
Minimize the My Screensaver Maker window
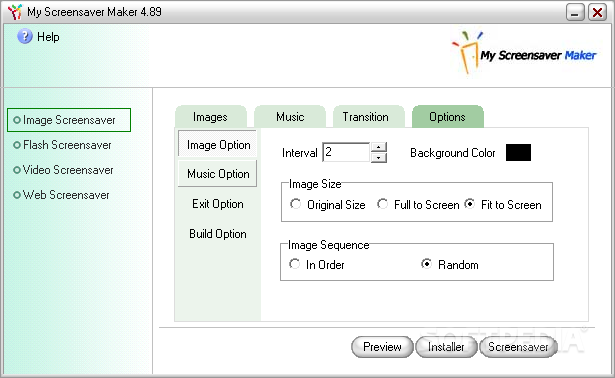click(575, 12)
